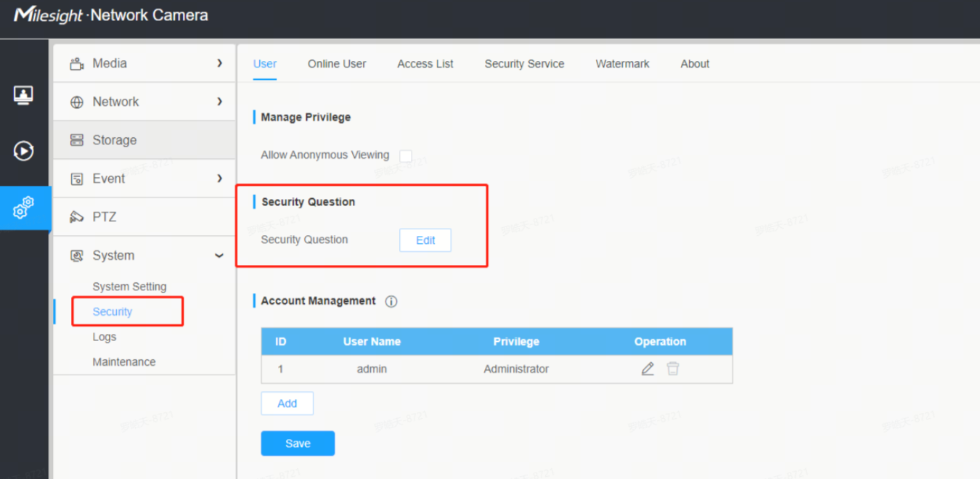
Task: Open the Live View monitor icon
Action: point(23,95)
